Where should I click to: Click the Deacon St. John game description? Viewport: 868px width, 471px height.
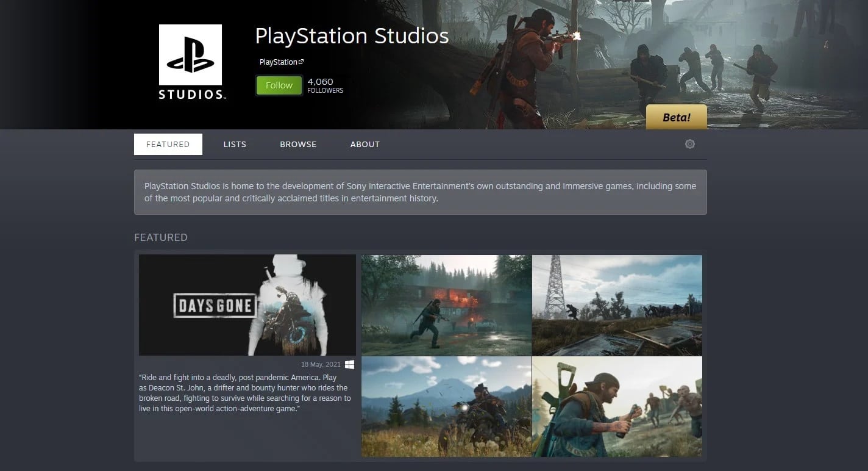(245, 393)
